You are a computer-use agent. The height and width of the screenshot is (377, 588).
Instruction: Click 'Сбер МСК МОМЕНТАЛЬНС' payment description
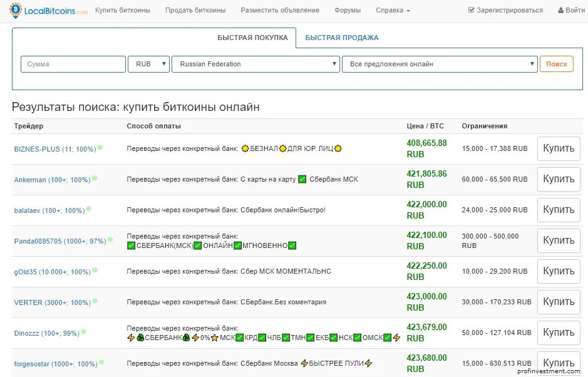(286, 271)
